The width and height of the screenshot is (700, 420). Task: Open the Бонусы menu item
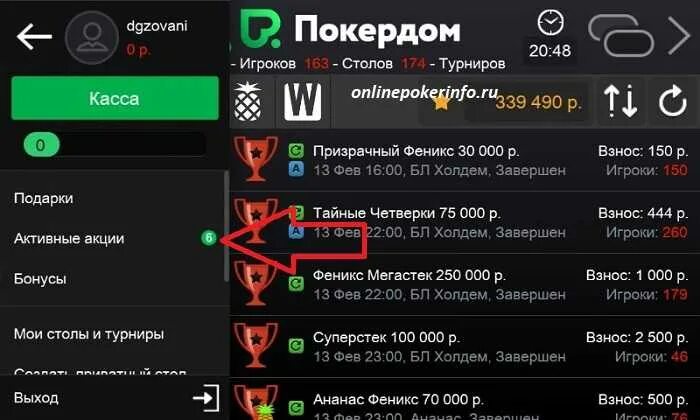[40, 279]
